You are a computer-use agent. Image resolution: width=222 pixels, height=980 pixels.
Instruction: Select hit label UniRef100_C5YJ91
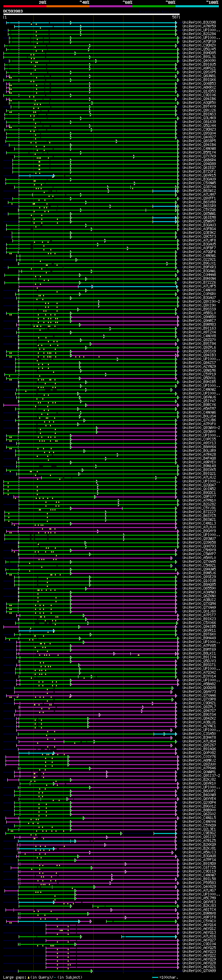click(199, 508)
